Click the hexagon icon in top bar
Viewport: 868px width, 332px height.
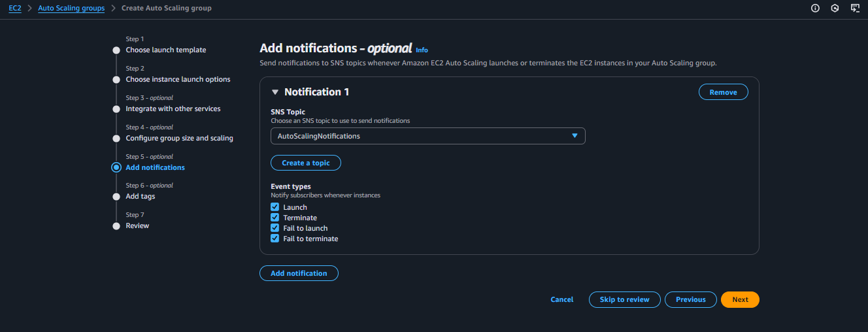pos(835,8)
